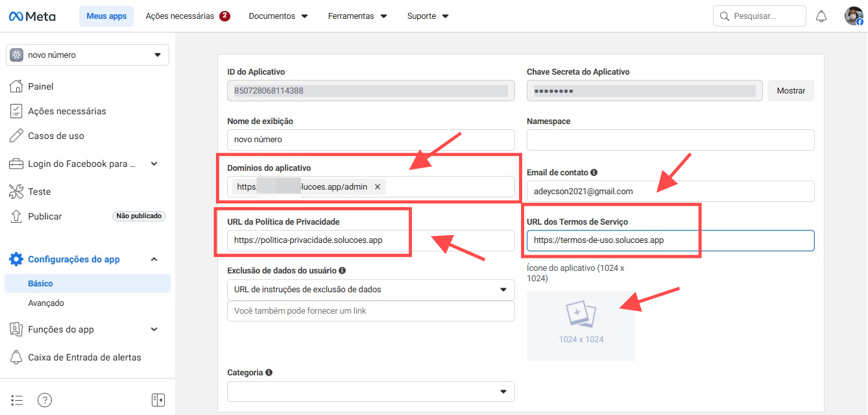The height and width of the screenshot is (415, 868).
Task: Open the data deletion URL type dropdown
Action: click(x=371, y=290)
